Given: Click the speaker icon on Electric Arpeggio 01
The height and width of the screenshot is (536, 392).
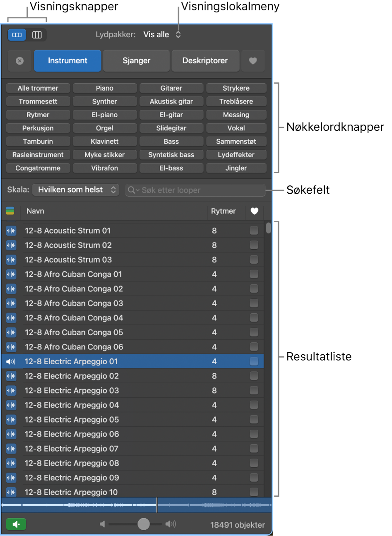Looking at the screenshot, I should [11, 362].
